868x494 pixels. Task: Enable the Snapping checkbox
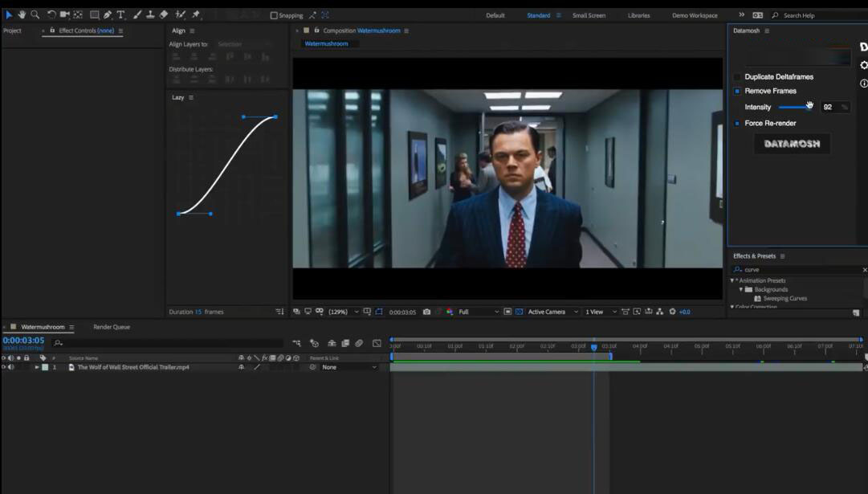pyautogui.click(x=274, y=15)
